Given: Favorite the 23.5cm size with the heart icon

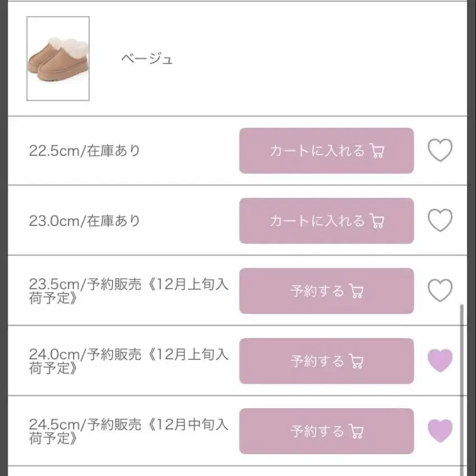Looking at the screenshot, I should pyautogui.click(x=440, y=290).
